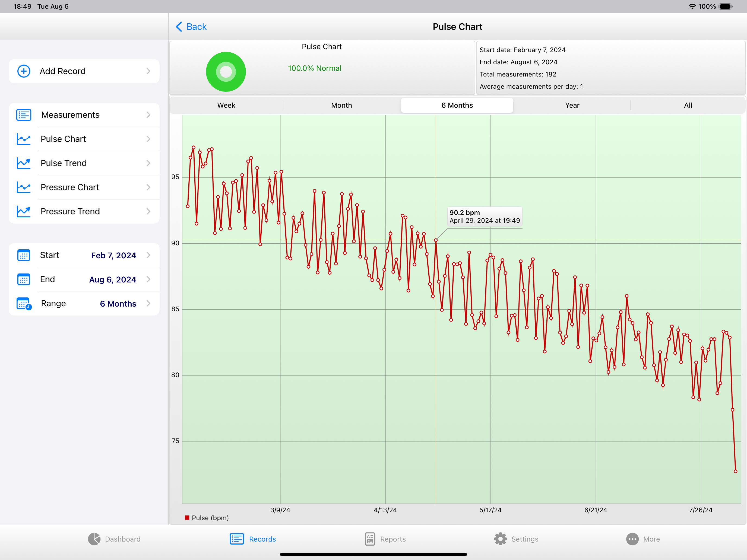Click the green donut chart indicator
747x560 pixels.
pyautogui.click(x=226, y=72)
